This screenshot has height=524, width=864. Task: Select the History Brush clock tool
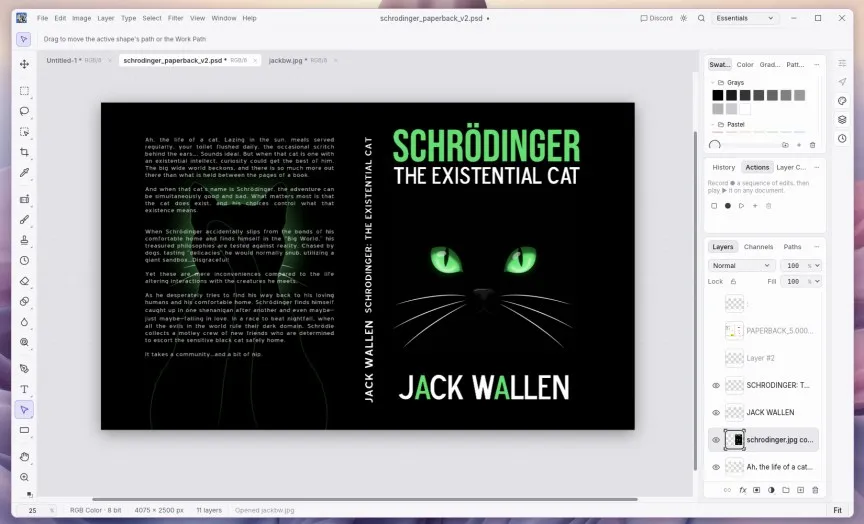point(24,261)
